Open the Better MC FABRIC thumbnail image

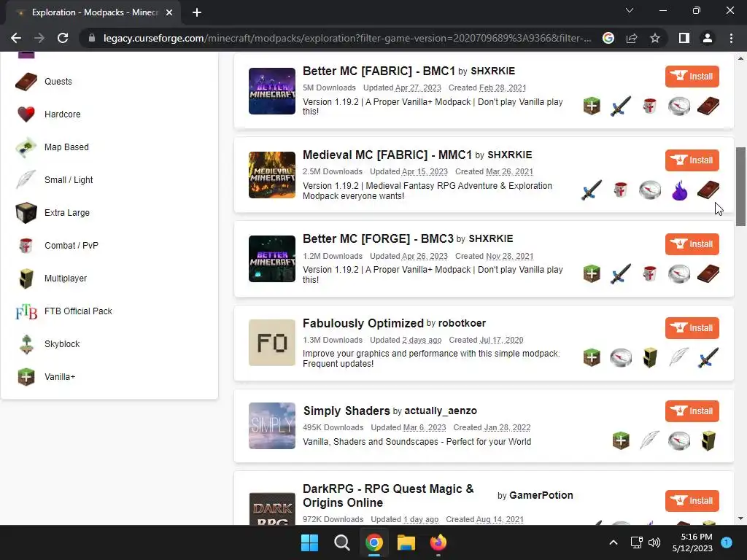coord(272,91)
